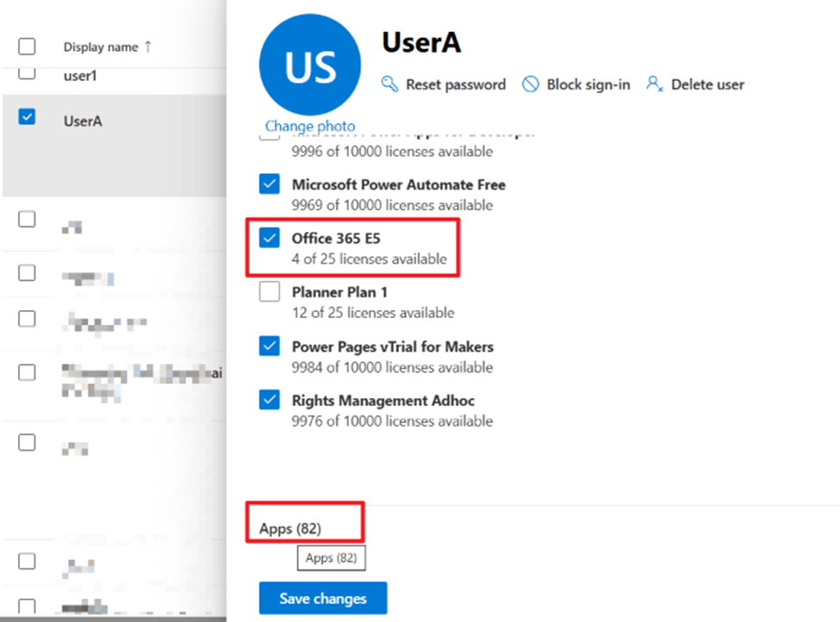Deselect the UserA row checkbox
This screenshot has height=622, width=840.
tap(26, 120)
